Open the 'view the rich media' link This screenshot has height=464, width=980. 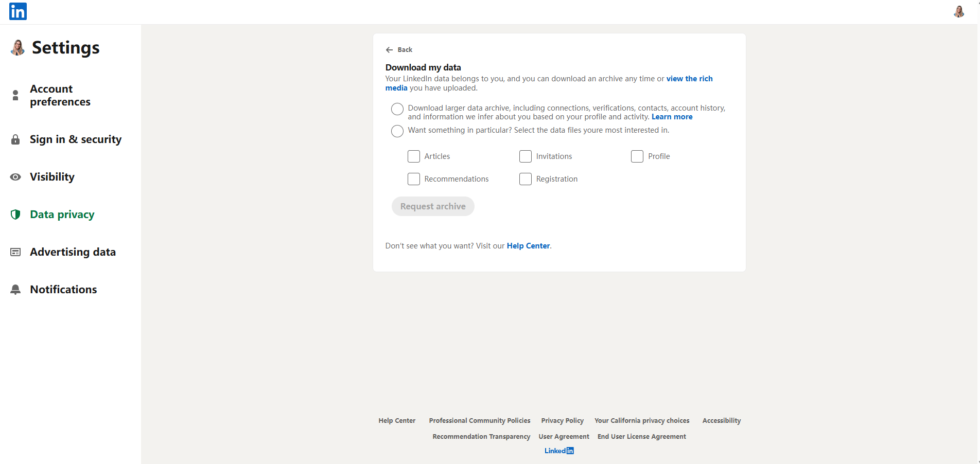click(x=549, y=83)
